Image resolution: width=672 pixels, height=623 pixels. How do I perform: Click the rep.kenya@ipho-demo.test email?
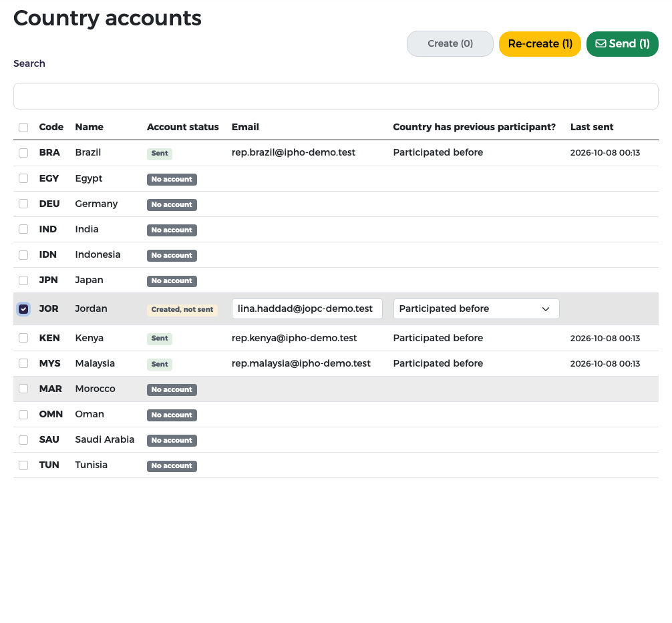pyautogui.click(x=294, y=338)
